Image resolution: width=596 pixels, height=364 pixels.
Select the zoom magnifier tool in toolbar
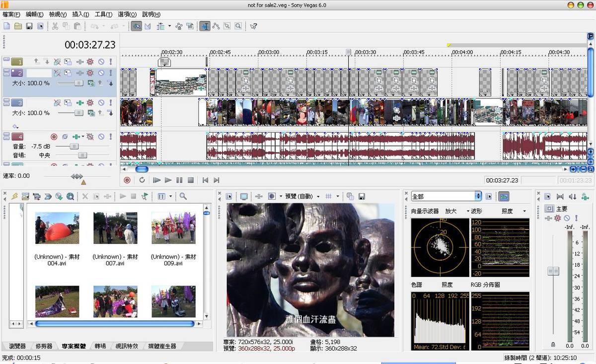coord(238,26)
